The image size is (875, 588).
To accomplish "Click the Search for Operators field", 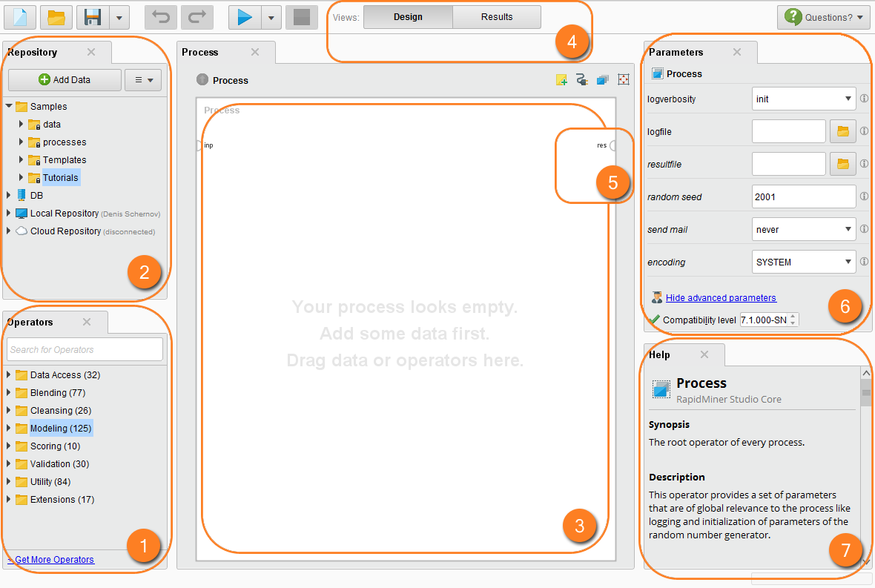I will 85,349.
